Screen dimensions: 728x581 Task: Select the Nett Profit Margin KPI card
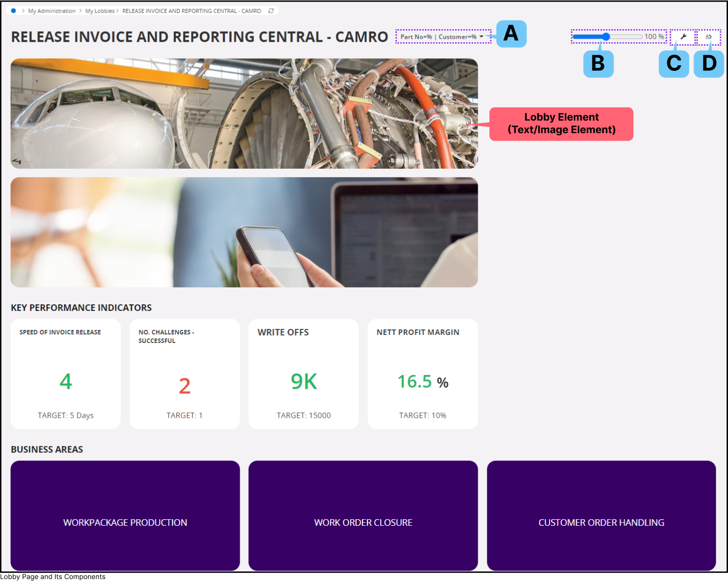[x=423, y=374]
